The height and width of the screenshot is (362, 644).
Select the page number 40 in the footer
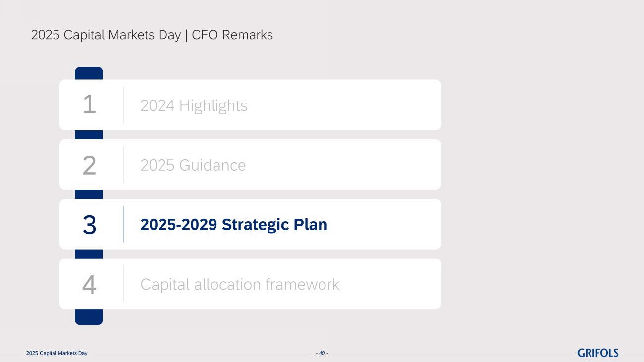(322, 353)
